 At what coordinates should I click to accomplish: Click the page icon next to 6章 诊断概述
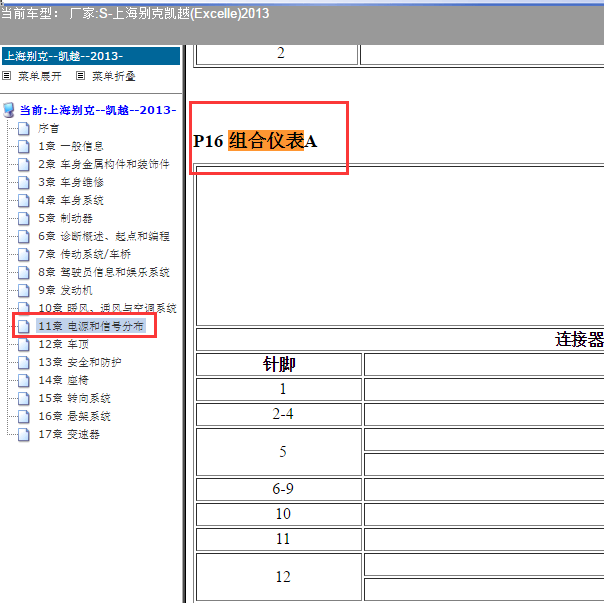coord(23,236)
